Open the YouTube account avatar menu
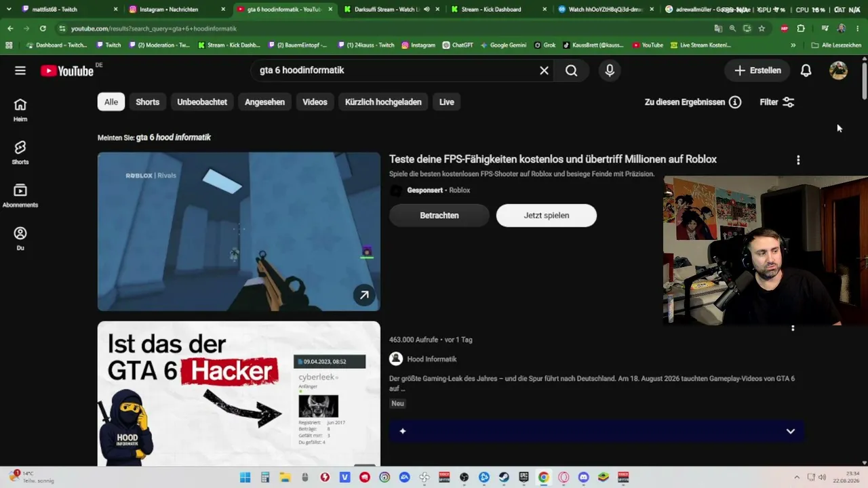The width and height of the screenshot is (868, 488). (x=839, y=70)
